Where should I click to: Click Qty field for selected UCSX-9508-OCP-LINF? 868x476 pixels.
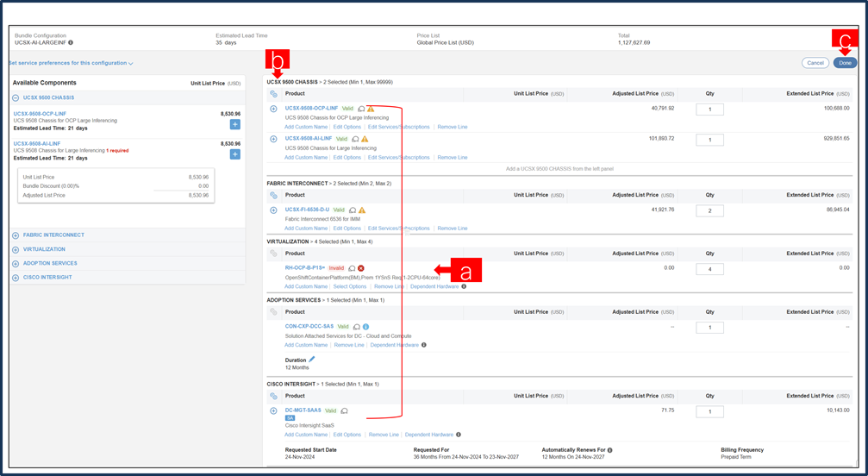click(x=709, y=110)
